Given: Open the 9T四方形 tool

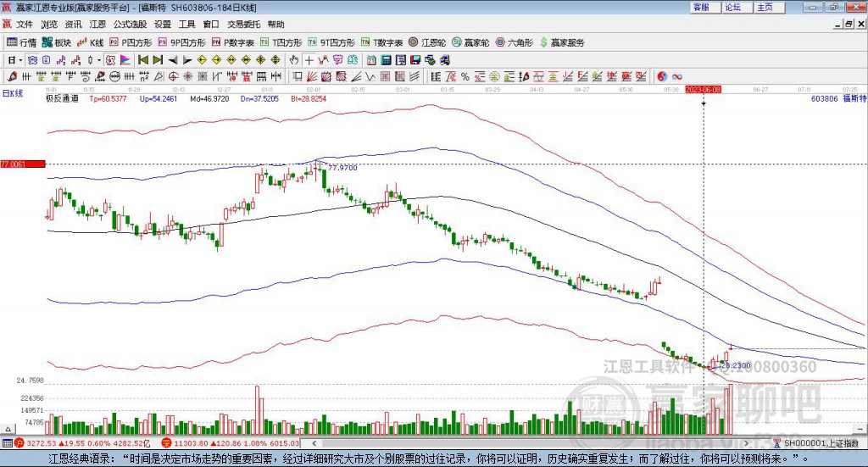Looking at the screenshot, I should 331,42.
